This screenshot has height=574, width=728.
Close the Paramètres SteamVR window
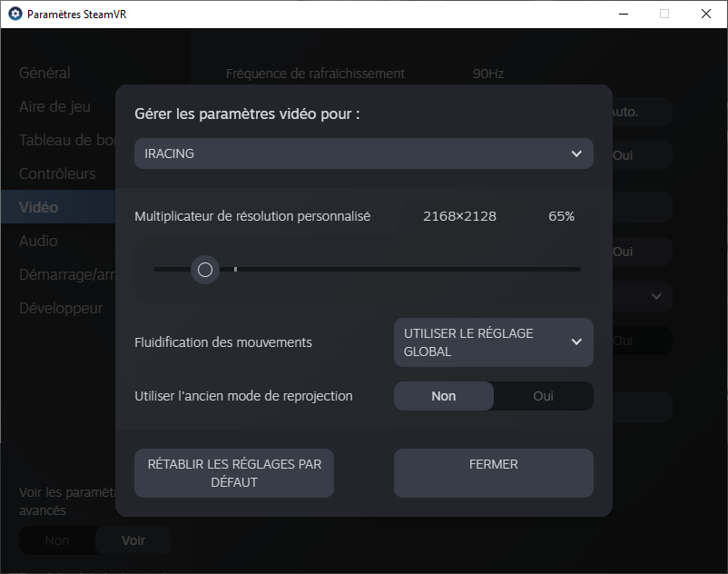point(705,14)
